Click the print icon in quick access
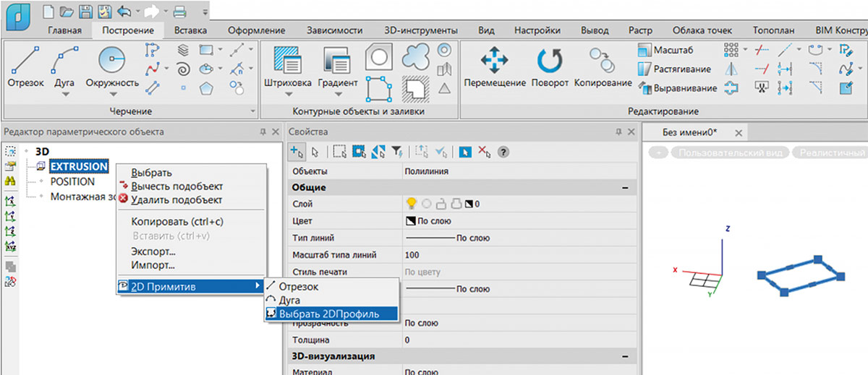The height and width of the screenshot is (375, 868). [x=180, y=12]
